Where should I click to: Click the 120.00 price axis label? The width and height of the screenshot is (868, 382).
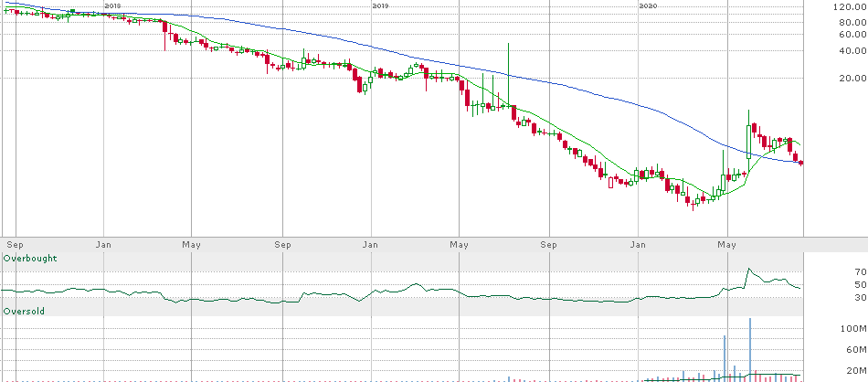pos(852,6)
